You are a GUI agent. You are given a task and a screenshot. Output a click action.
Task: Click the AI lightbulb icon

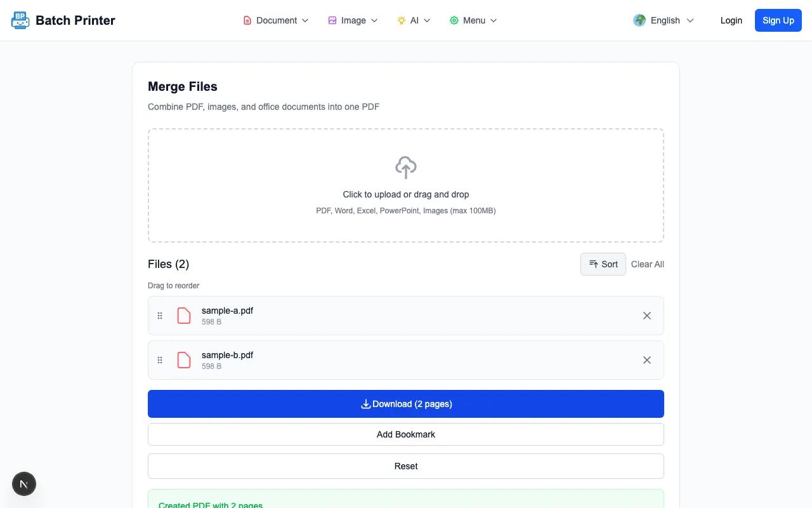click(402, 20)
